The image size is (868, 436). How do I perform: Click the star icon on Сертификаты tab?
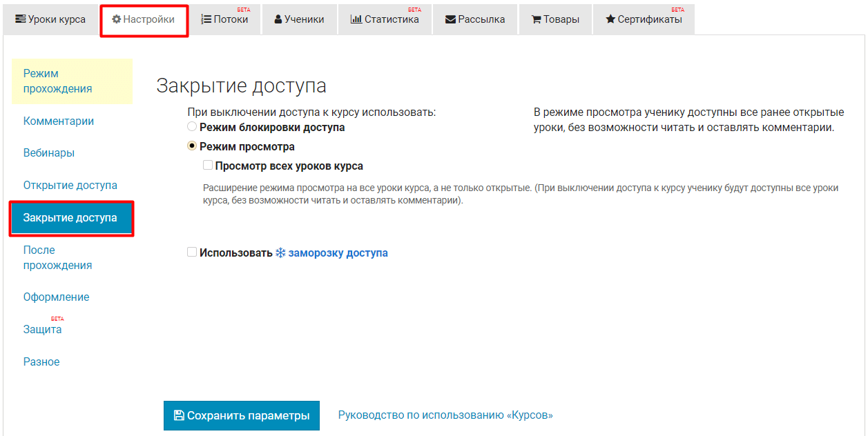point(610,19)
